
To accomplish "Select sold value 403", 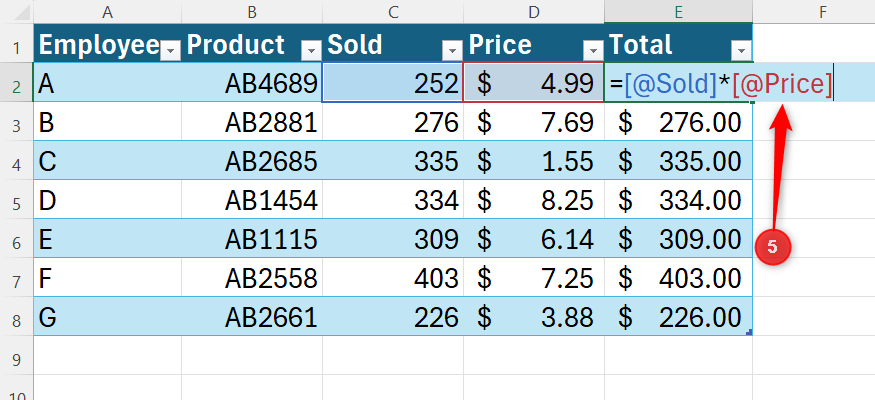I will [x=393, y=277].
